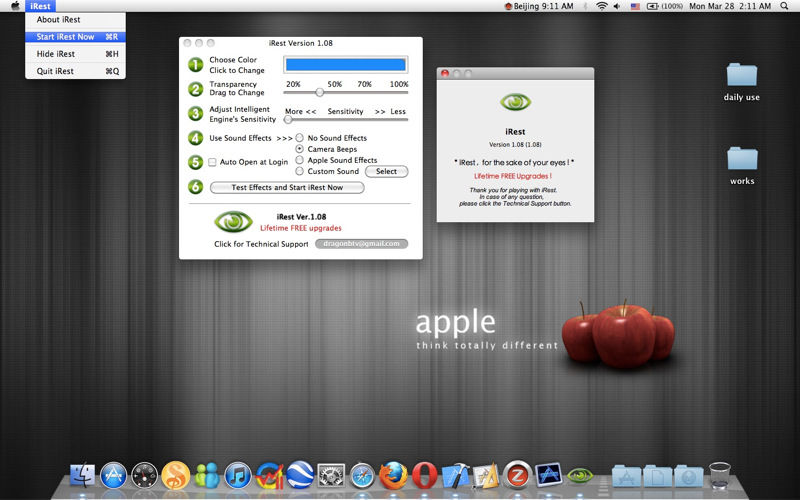Screen dimensions: 800x500
Task: Open the red Z app in dock
Action: [517, 474]
